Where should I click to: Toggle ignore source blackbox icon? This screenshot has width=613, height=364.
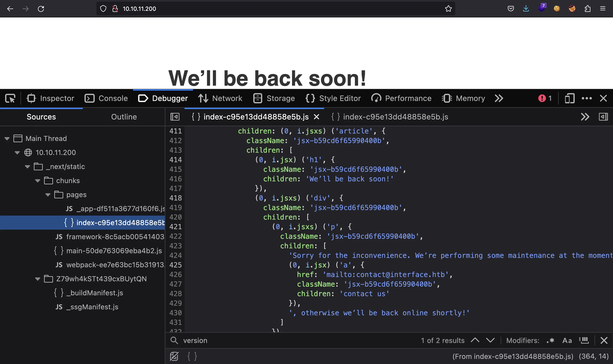pyautogui.click(x=174, y=356)
